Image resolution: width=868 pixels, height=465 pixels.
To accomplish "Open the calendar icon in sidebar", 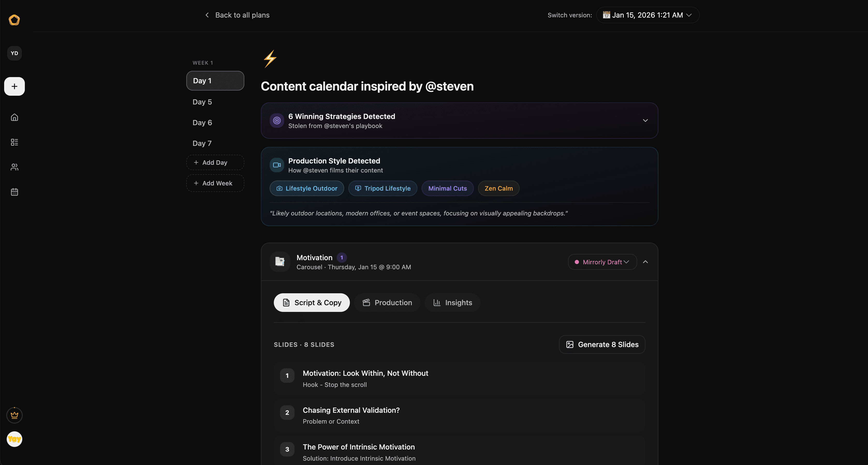I will [14, 192].
